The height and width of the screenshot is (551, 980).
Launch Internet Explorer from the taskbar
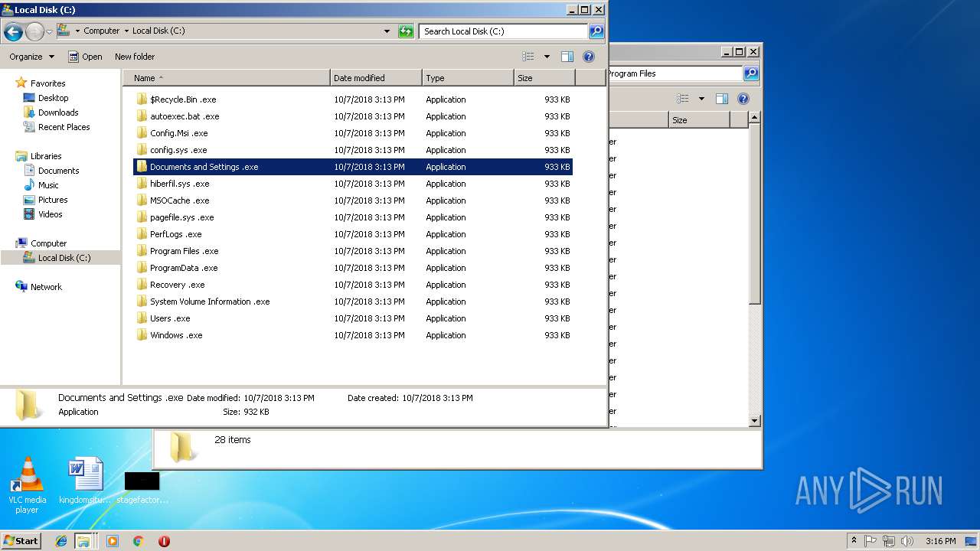click(61, 541)
